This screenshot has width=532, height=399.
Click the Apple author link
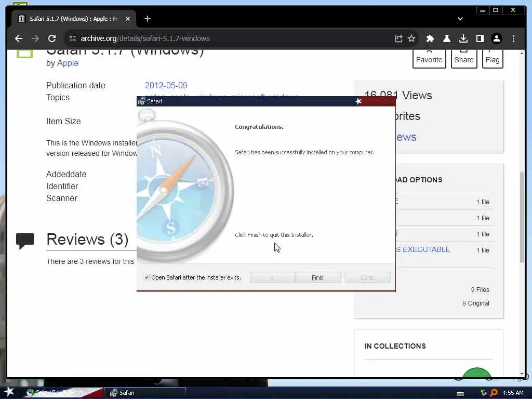click(68, 63)
